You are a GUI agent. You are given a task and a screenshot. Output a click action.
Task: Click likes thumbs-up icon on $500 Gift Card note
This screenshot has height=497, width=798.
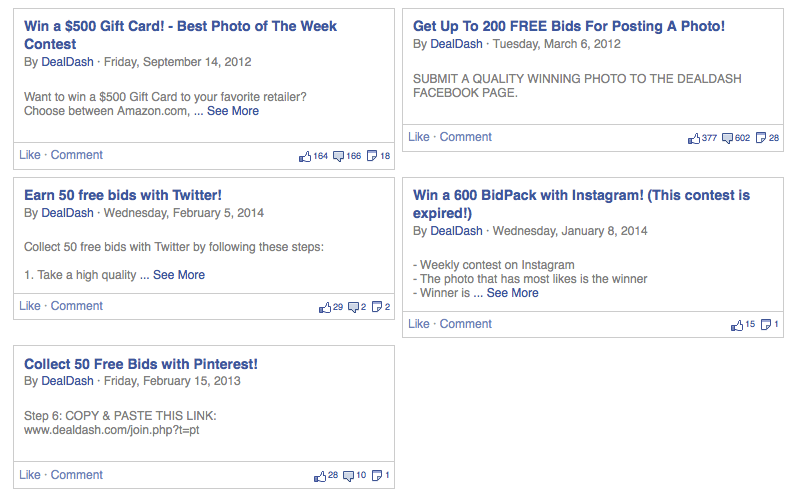pyautogui.click(x=305, y=156)
